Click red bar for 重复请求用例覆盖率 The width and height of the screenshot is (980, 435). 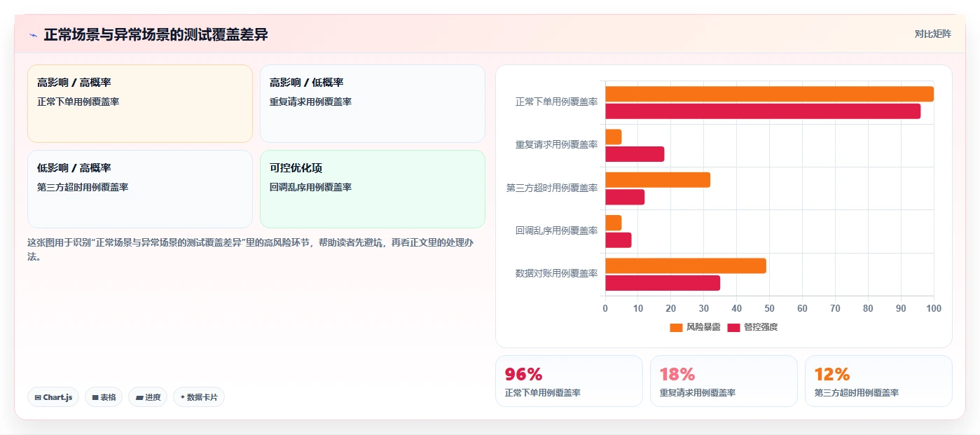(x=635, y=154)
